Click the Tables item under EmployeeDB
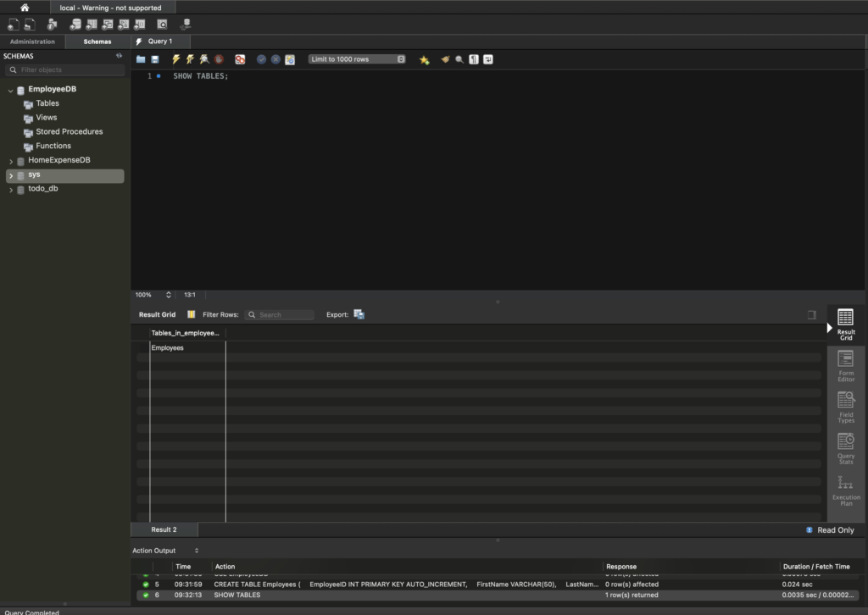 point(47,103)
